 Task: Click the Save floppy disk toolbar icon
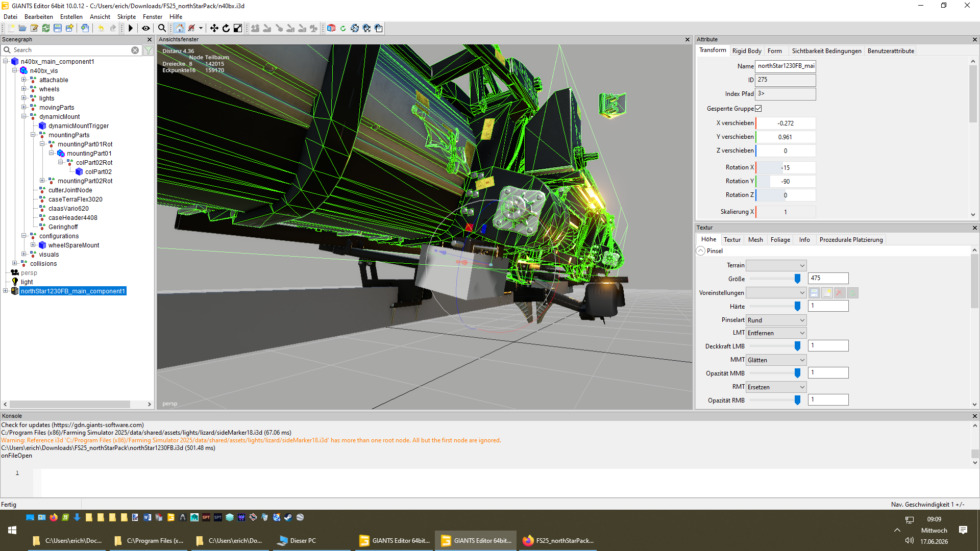pos(58,29)
